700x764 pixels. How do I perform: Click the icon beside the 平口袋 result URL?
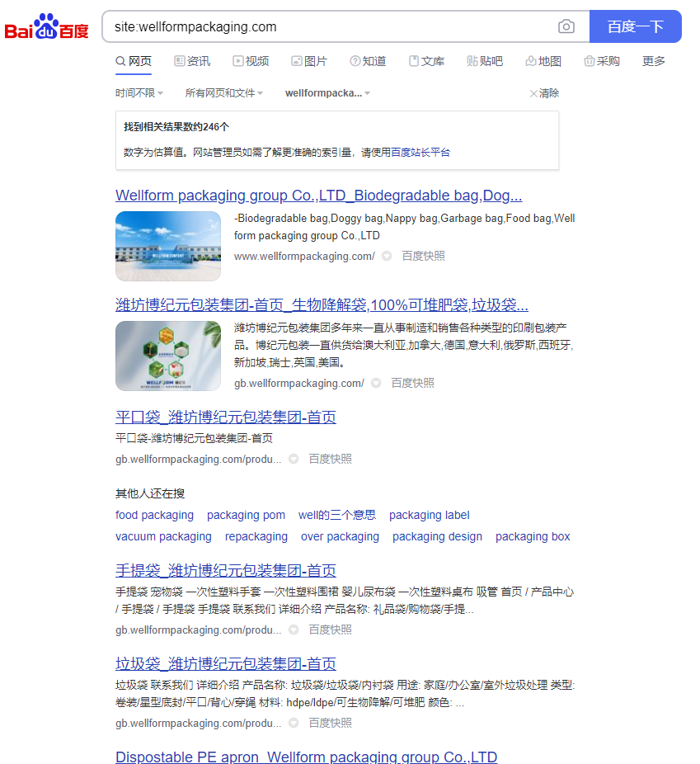pyautogui.click(x=294, y=459)
